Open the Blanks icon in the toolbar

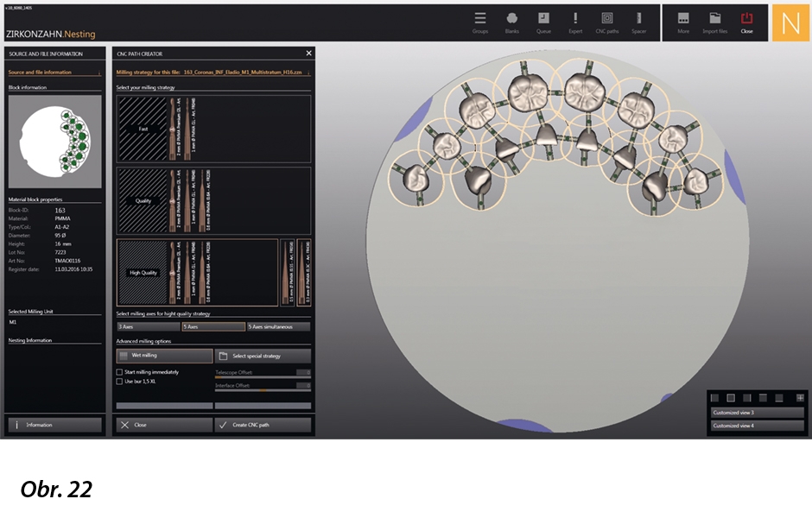pyautogui.click(x=511, y=22)
